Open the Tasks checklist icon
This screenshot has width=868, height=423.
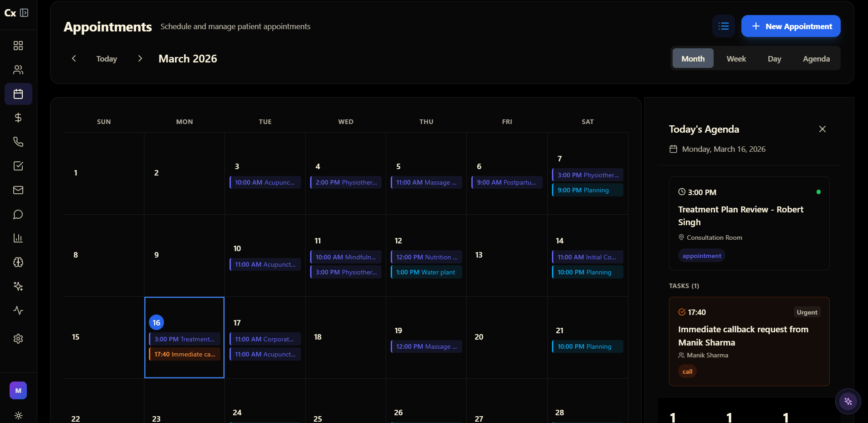[18, 165]
